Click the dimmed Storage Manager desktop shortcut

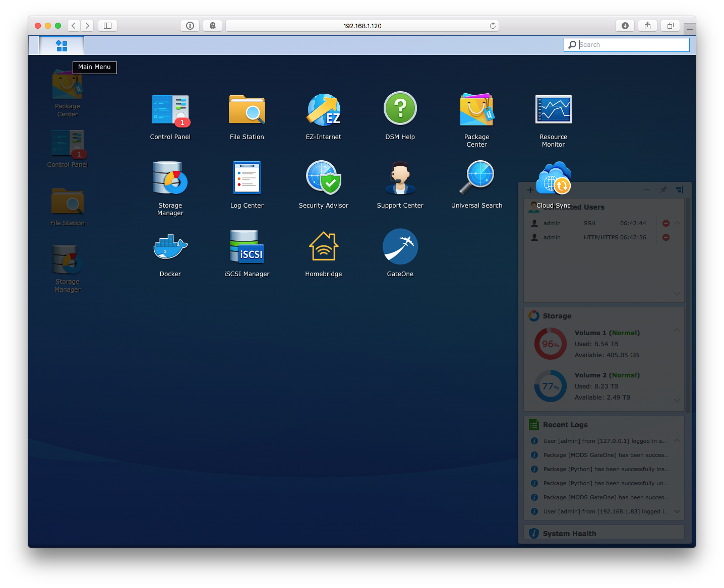(68, 269)
